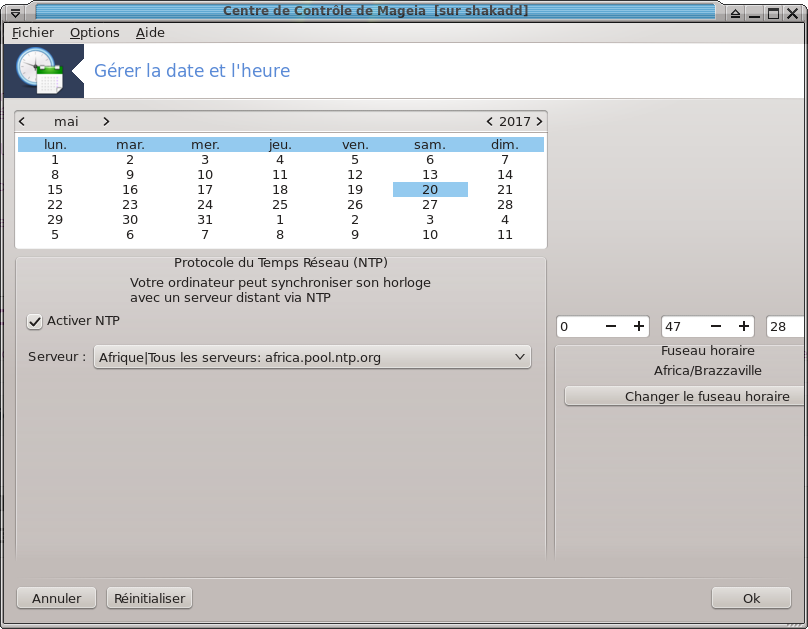Click the year label 2017
The height and width of the screenshot is (629, 808).
pos(514,122)
